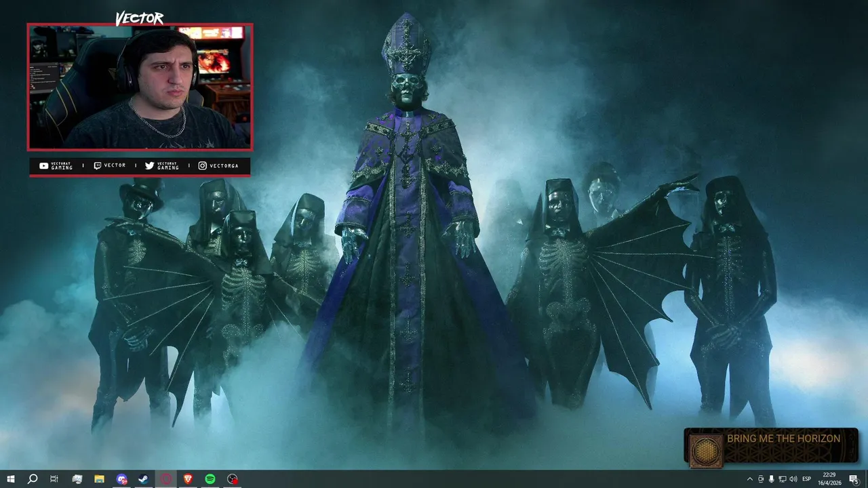Show hidden tray icons chevron

[x=749, y=479]
